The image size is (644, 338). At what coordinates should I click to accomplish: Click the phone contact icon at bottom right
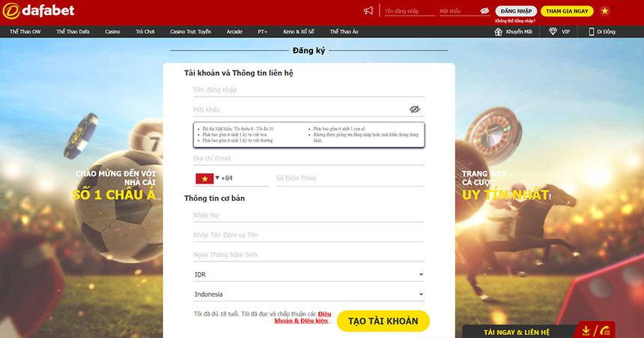606,331
